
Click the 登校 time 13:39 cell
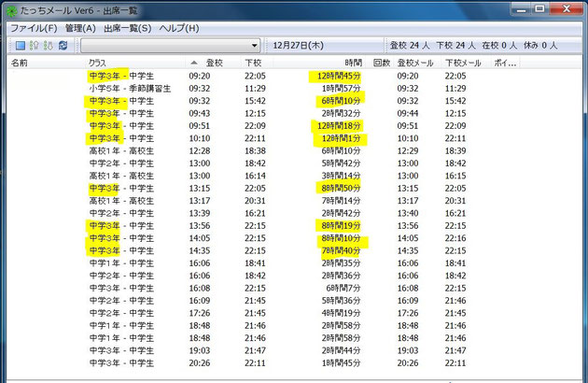click(x=200, y=213)
